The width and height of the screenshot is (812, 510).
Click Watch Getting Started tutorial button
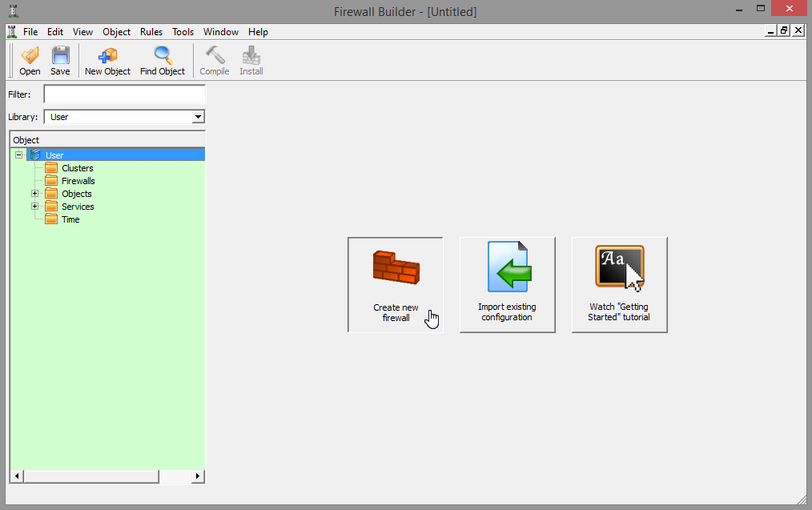[619, 284]
